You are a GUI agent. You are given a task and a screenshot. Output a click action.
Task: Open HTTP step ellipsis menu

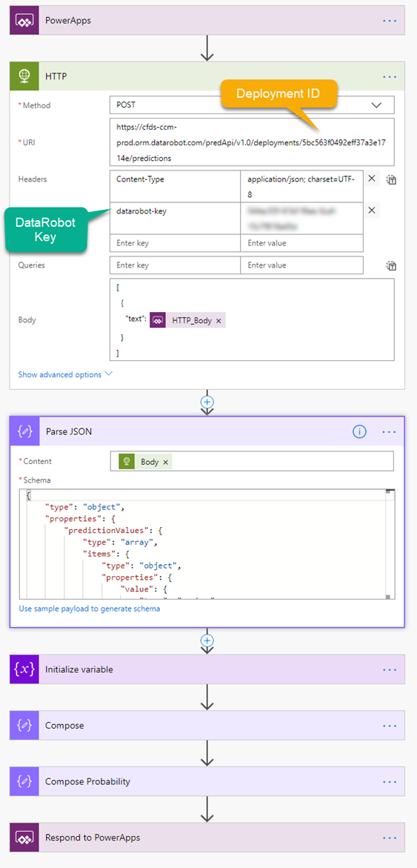(x=390, y=76)
